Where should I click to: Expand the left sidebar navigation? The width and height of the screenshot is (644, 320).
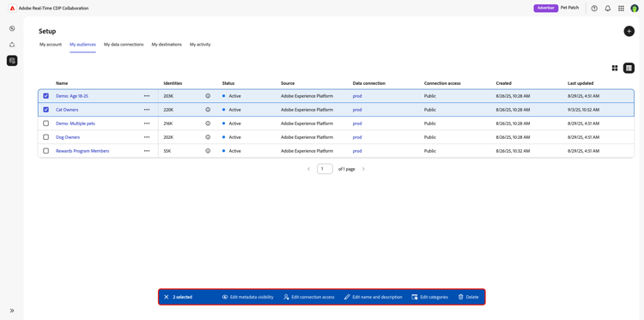click(12, 311)
